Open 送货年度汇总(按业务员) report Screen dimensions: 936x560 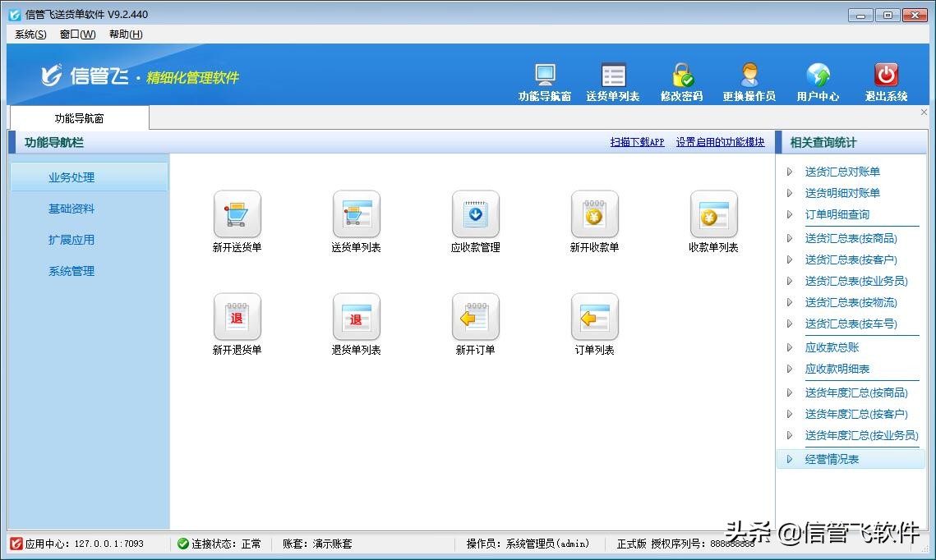(x=861, y=435)
